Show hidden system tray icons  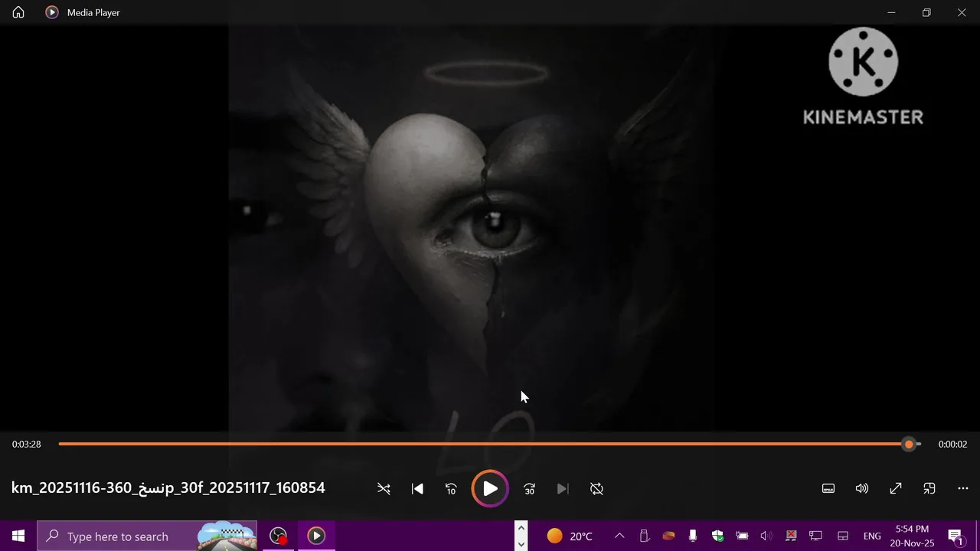point(619,536)
